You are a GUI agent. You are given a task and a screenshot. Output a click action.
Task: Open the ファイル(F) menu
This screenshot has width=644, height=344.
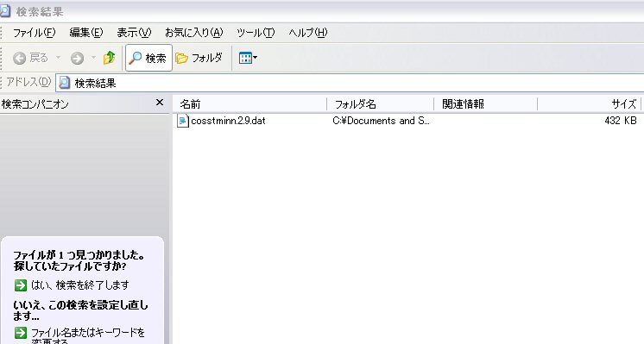click(34, 33)
